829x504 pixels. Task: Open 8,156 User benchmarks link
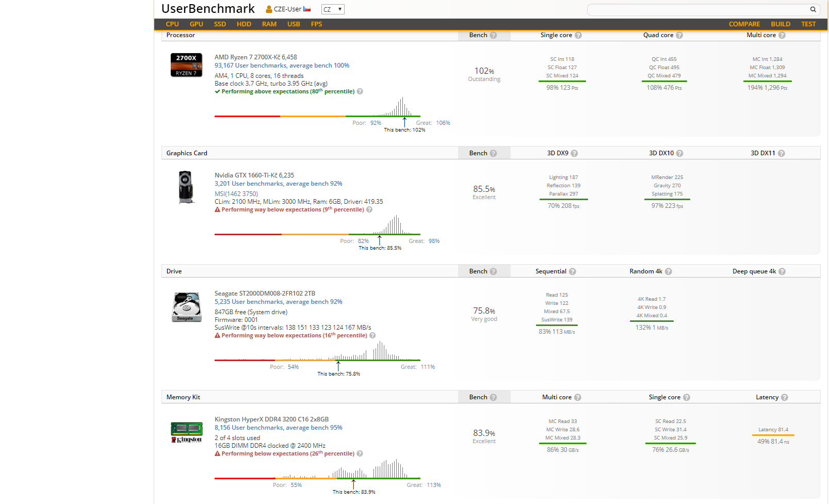pos(279,428)
